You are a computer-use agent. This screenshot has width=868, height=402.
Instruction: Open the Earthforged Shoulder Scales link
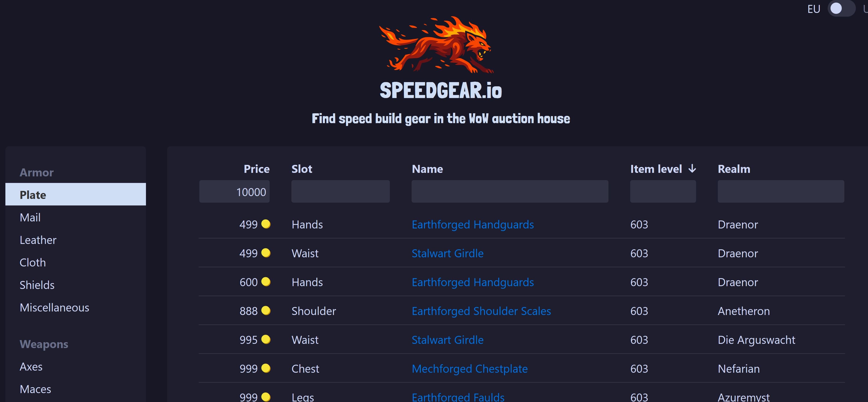pos(481,311)
